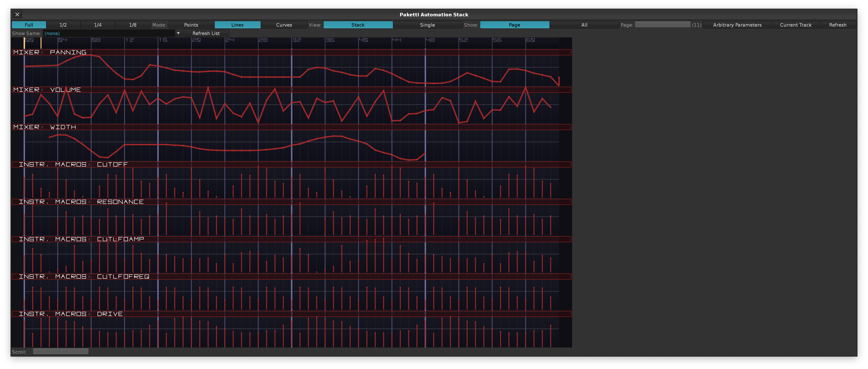Image resolution: width=868 pixels, height=369 pixels.
Task: Open Arbitrary Parameters
Action: [x=737, y=25]
